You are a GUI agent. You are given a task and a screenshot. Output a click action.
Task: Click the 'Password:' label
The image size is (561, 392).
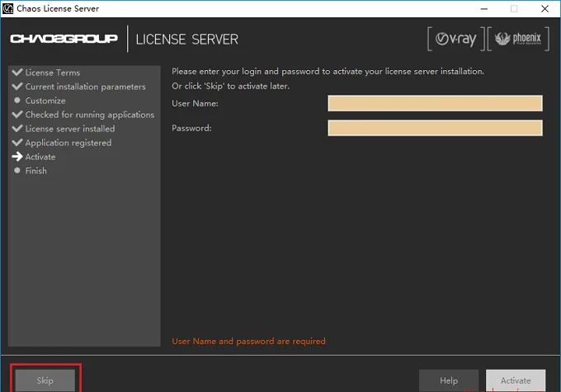point(191,128)
